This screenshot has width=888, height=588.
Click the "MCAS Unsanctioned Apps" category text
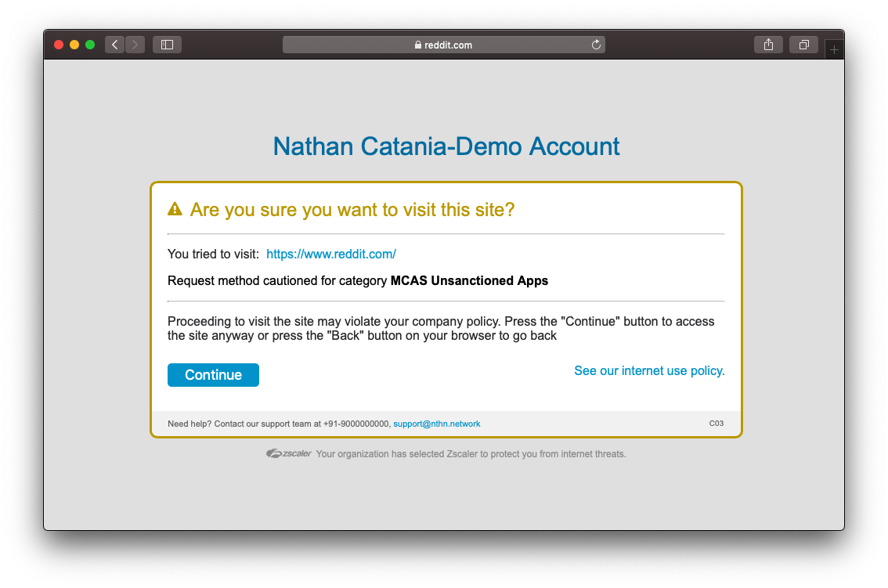point(469,280)
